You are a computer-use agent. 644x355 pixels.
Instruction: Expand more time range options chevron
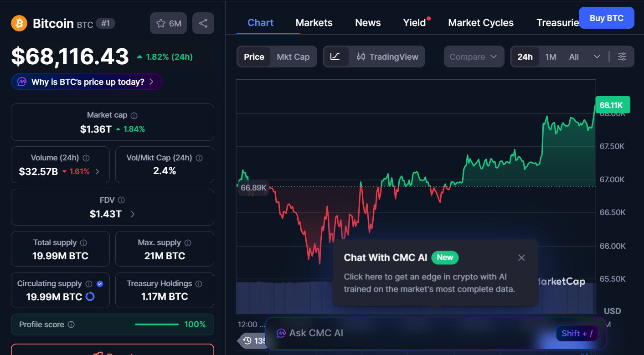point(597,57)
